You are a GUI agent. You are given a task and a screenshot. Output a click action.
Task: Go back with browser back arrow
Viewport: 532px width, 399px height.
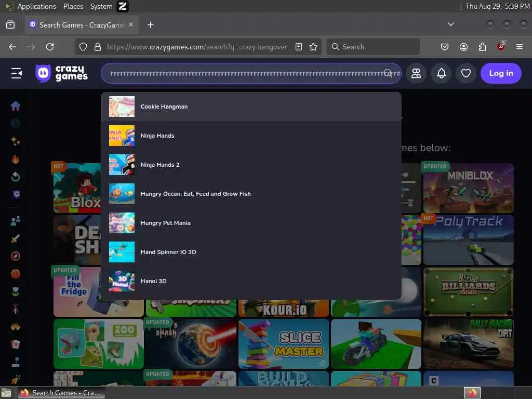tap(12, 47)
